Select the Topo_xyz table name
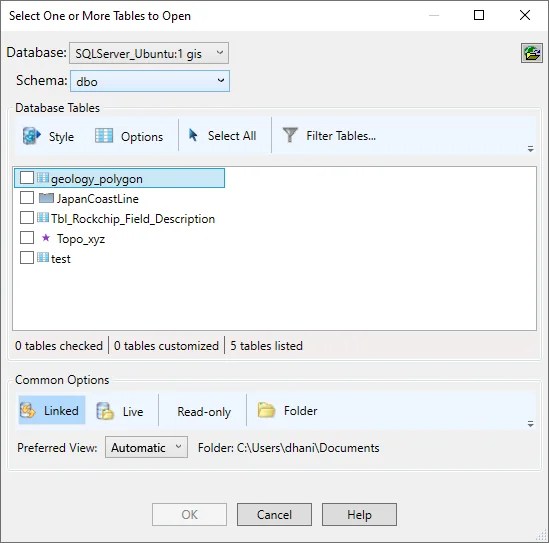Screen dimensions: 549x543 pyautogui.click(x=81, y=239)
